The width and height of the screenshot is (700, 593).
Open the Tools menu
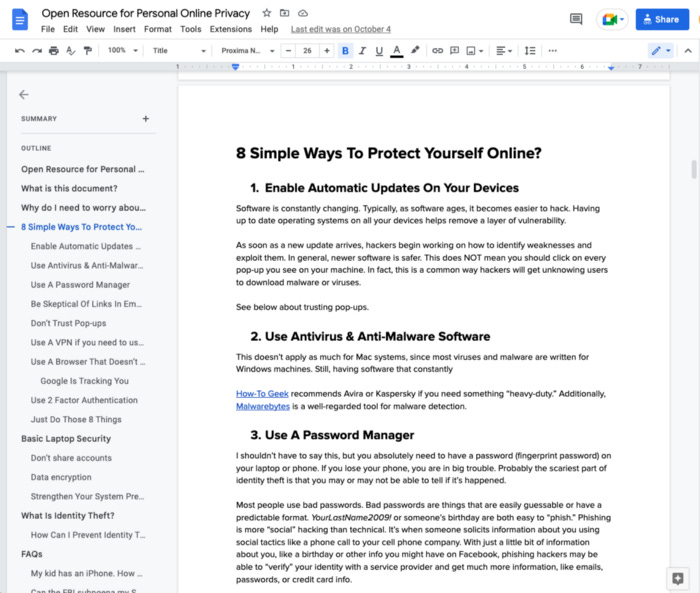click(191, 29)
